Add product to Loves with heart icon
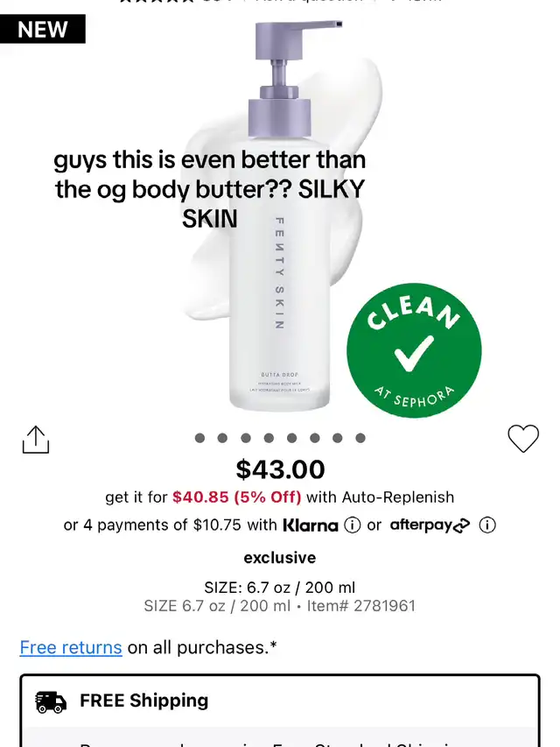Viewport: 560px width, 747px height. pos(523,438)
